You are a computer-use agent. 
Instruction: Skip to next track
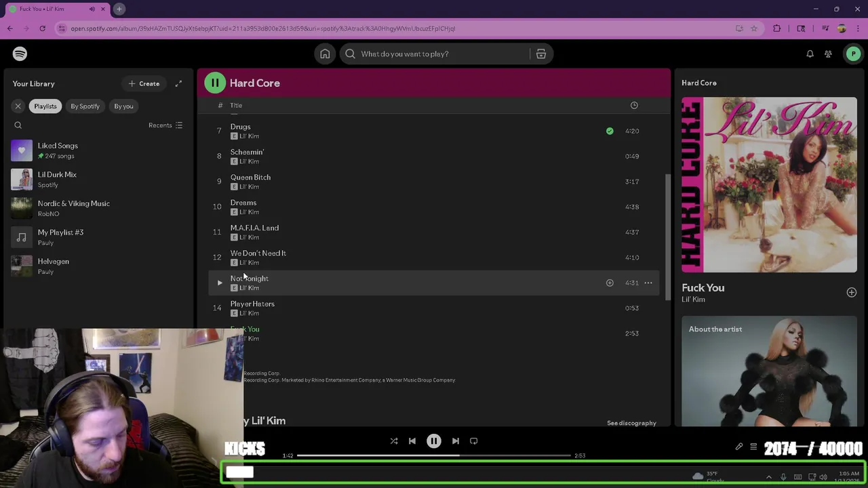[456, 441]
